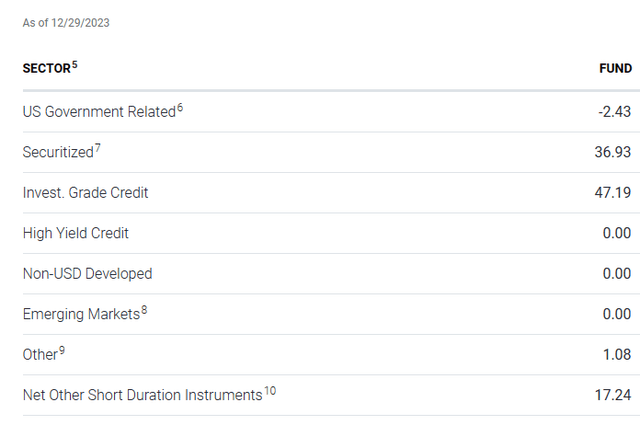Open footnote 10 on Net Other Short Duration

point(270,391)
